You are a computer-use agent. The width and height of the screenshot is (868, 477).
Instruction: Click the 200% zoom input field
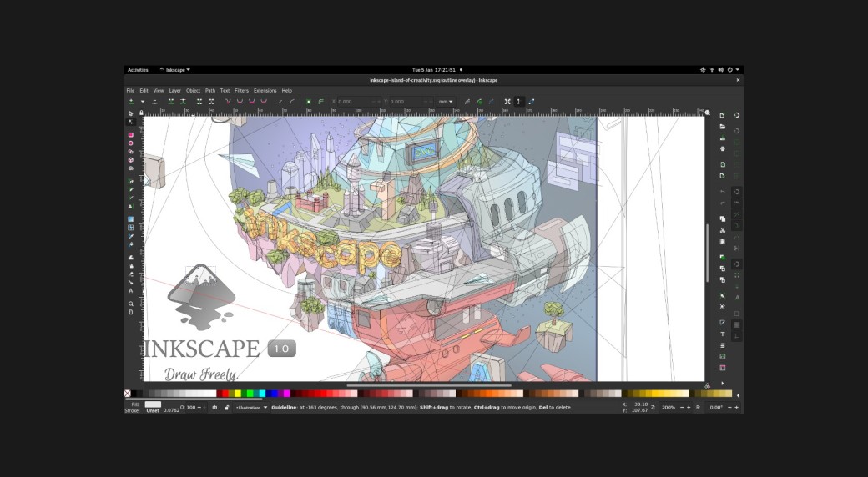(668, 408)
